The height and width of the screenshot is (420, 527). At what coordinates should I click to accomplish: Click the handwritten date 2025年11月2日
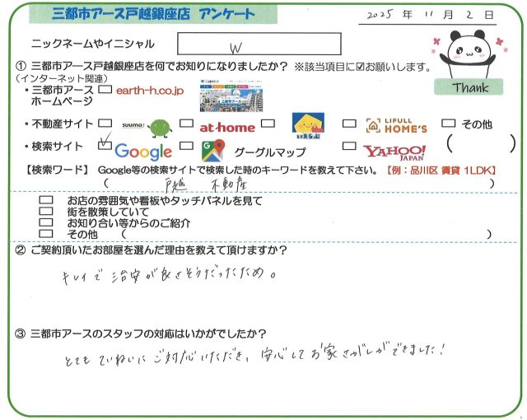click(x=431, y=15)
